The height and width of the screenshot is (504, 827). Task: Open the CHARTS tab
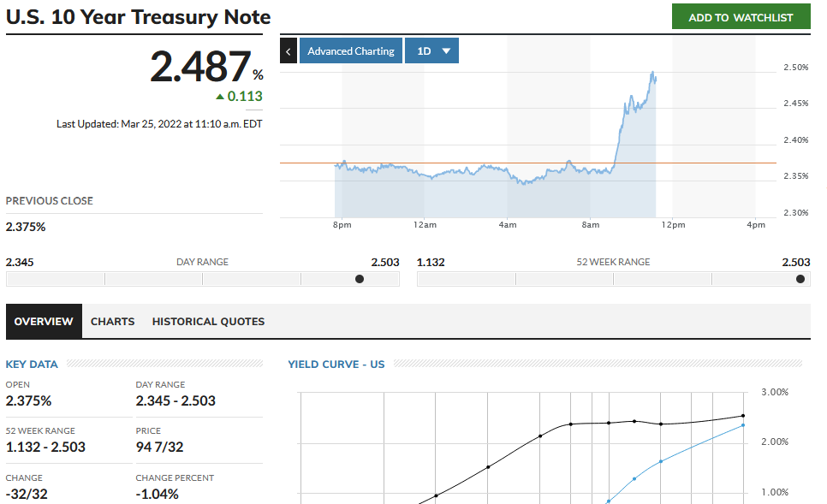[112, 321]
